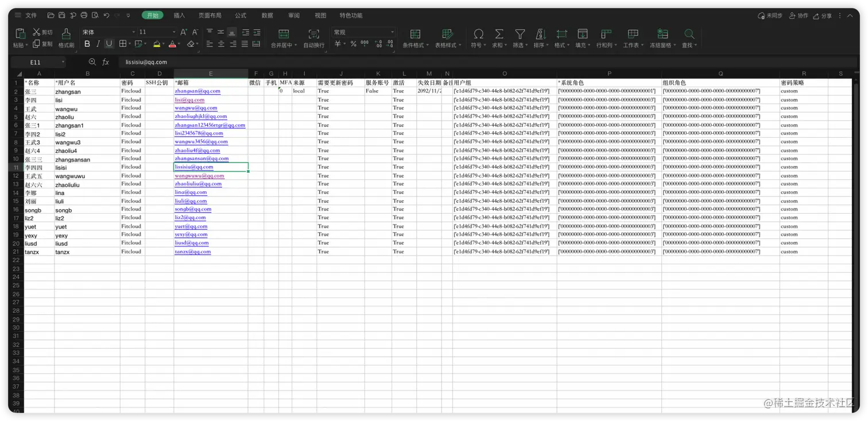Open the font name 宋体 dropdown
Image resolution: width=868 pixels, height=421 pixels.
coord(134,32)
